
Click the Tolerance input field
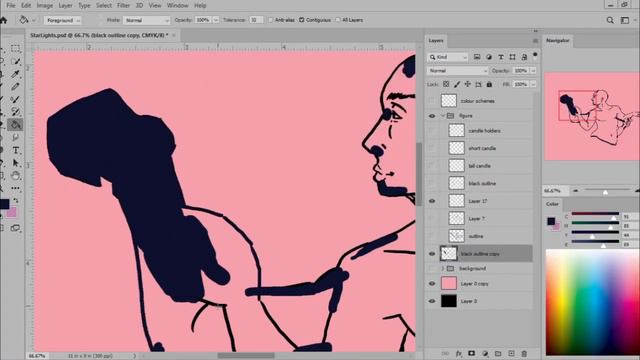pos(256,20)
